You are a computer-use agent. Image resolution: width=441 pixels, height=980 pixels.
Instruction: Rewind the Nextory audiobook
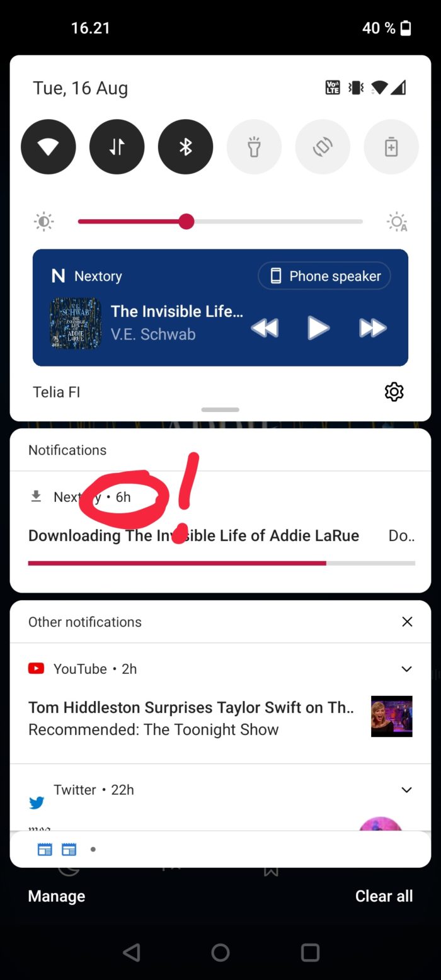click(265, 328)
